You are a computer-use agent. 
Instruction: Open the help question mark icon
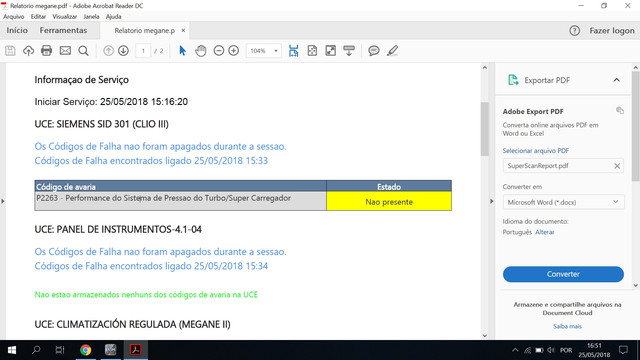coord(575,31)
